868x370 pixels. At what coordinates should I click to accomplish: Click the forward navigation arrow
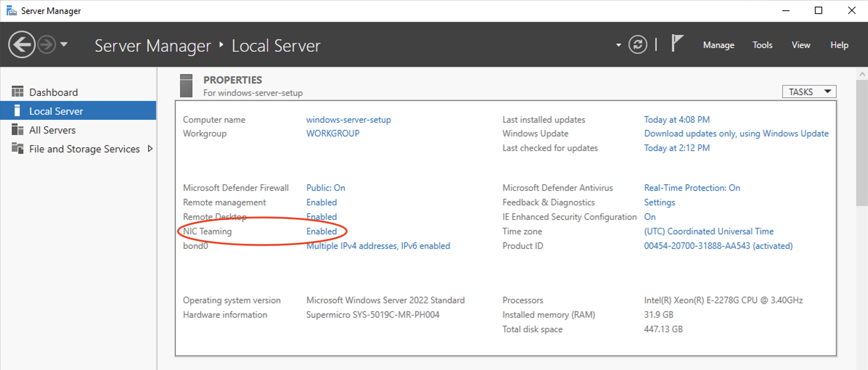click(47, 45)
